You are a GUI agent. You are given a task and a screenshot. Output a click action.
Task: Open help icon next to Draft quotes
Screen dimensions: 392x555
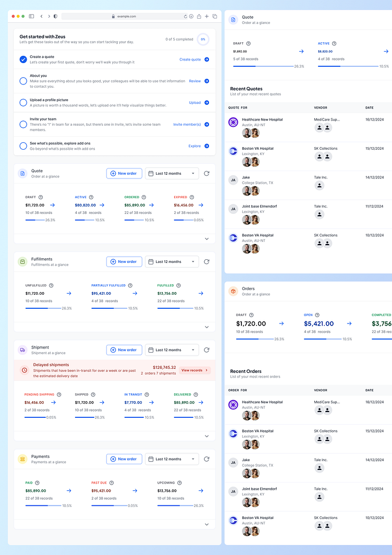[41, 197]
